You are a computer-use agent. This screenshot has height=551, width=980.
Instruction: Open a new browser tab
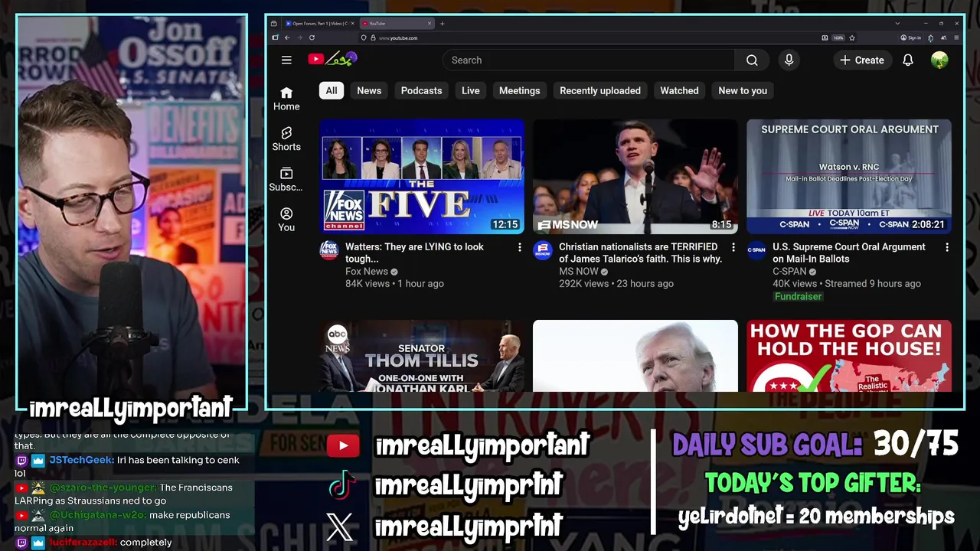(x=442, y=24)
